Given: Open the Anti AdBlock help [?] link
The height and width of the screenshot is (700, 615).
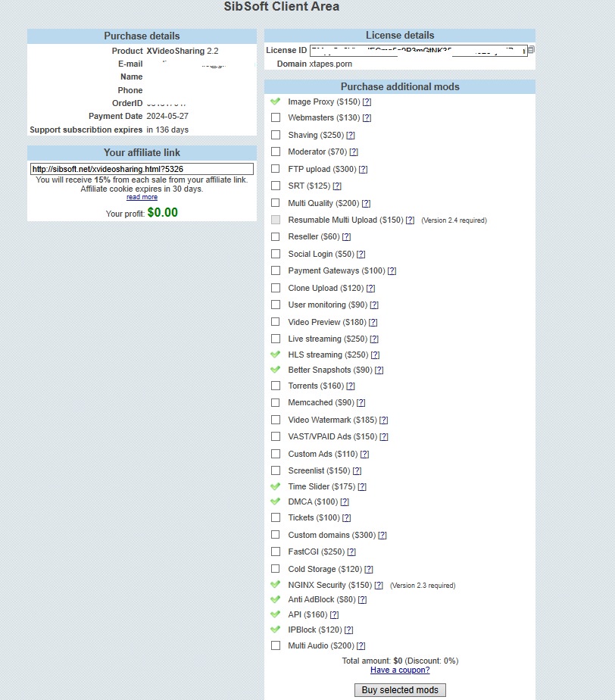Looking at the screenshot, I should coord(362,600).
